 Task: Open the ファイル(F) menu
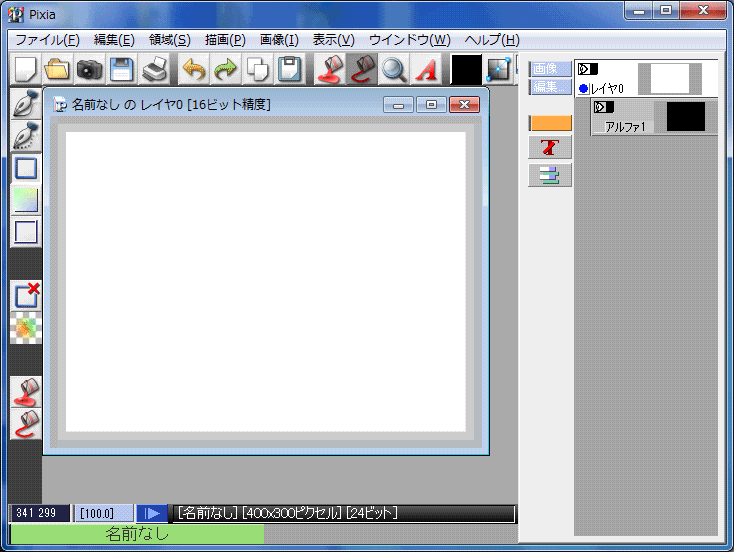(47, 40)
